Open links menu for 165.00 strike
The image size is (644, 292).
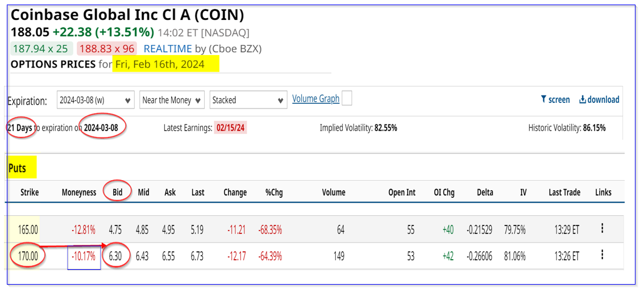pyautogui.click(x=602, y=228)
